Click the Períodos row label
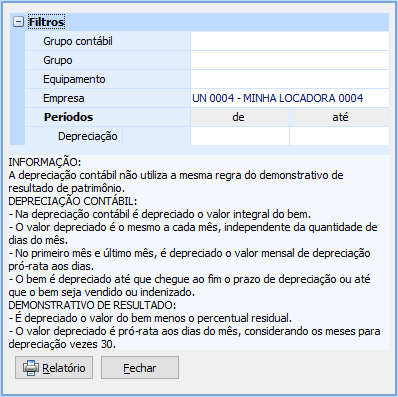 click(69, 117)
